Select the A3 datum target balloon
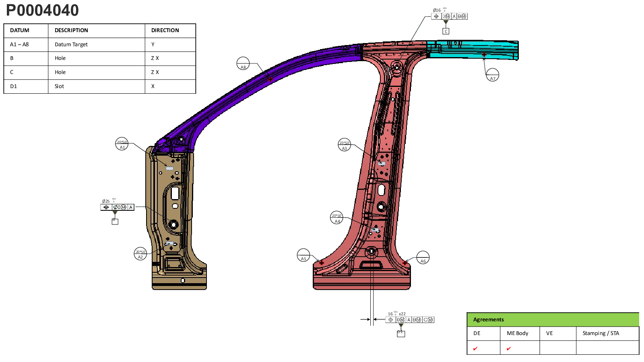 344,145
